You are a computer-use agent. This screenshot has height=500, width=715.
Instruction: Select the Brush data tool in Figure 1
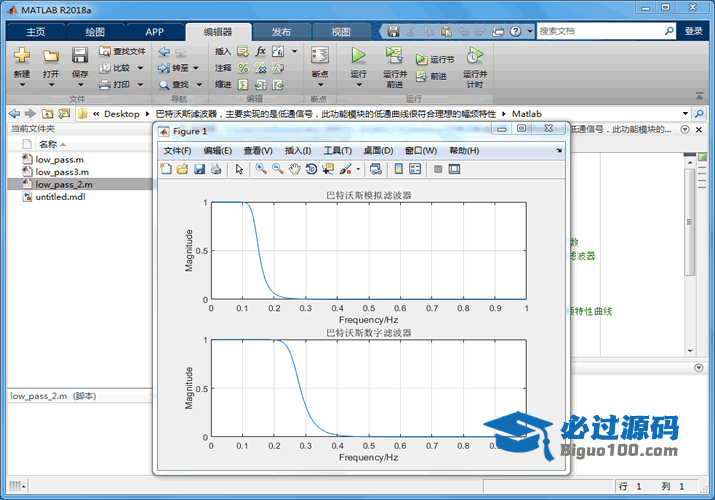[x=346, y=169]
